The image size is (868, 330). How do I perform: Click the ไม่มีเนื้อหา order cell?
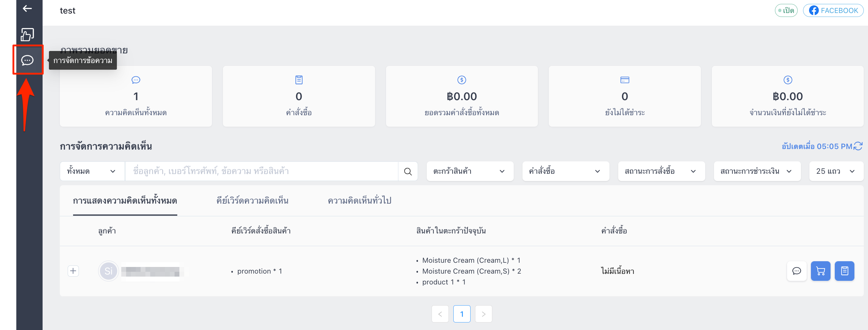(617, 271)
